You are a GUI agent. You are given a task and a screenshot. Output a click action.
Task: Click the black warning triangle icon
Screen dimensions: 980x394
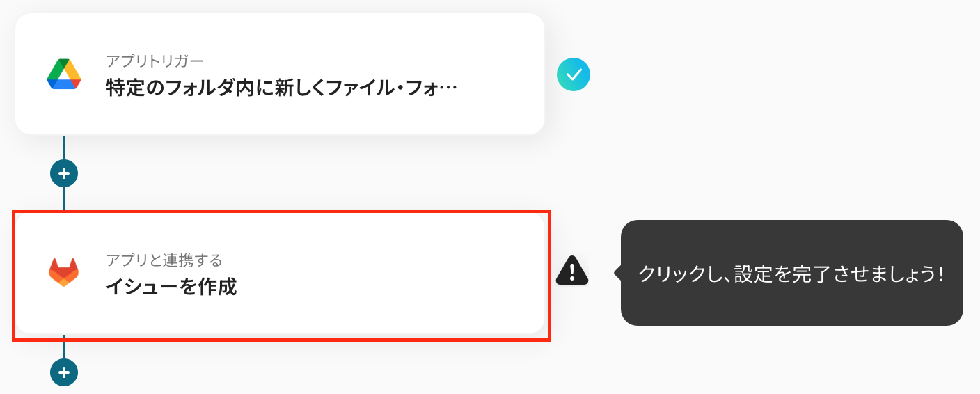(572, 270)
